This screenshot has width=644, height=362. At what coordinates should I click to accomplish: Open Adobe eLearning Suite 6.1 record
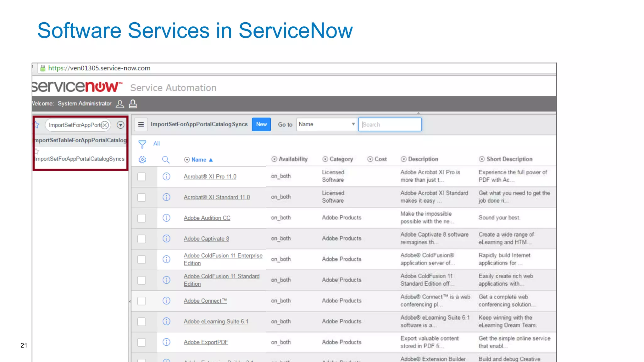pyautogui.click(x=216, y=321)
